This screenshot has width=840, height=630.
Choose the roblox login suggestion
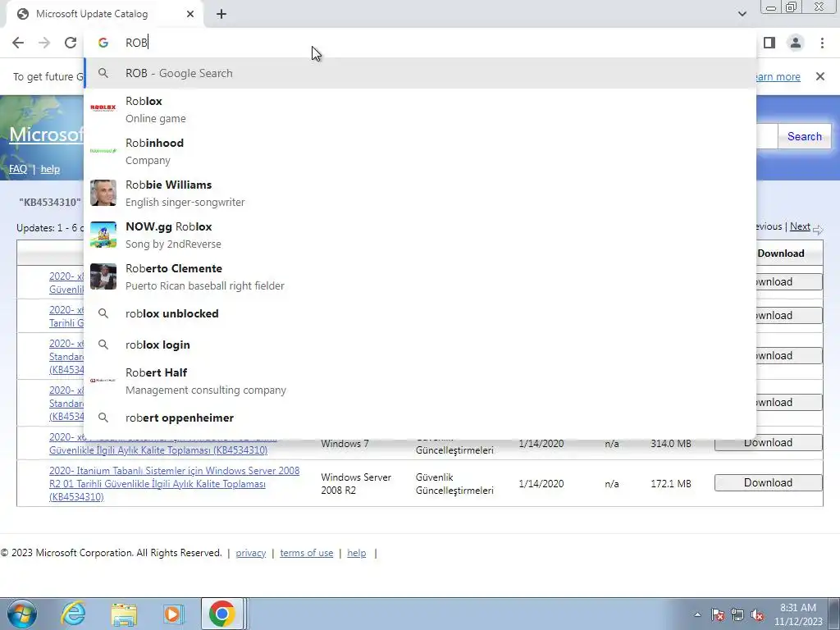(x=420, y=345)
